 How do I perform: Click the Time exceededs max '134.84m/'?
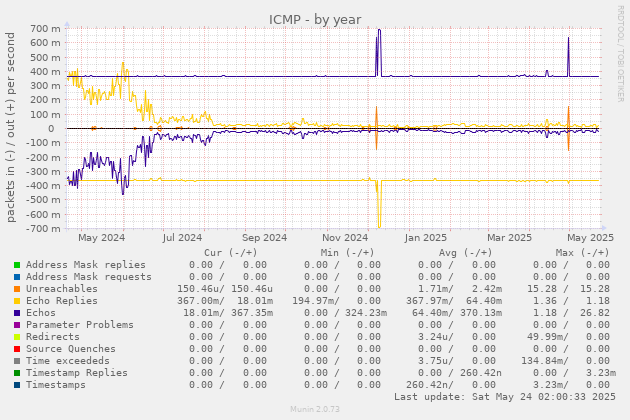click(545, 361)
